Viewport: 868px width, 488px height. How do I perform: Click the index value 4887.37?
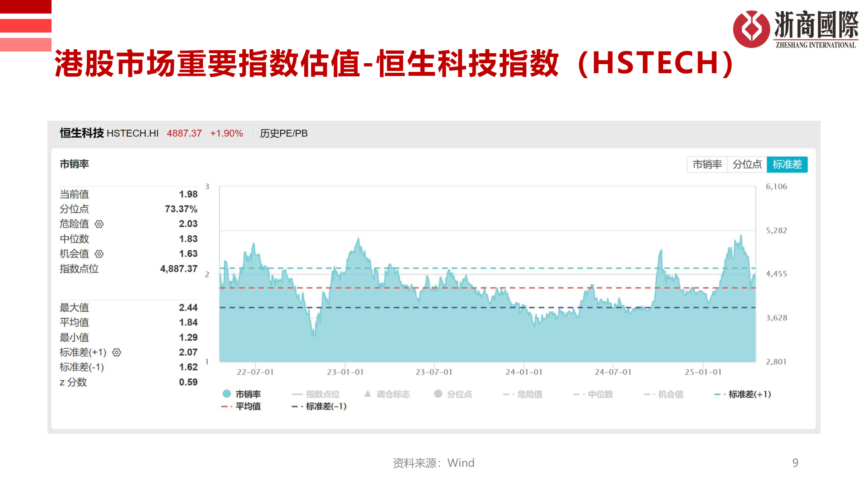tap(184, 133)
